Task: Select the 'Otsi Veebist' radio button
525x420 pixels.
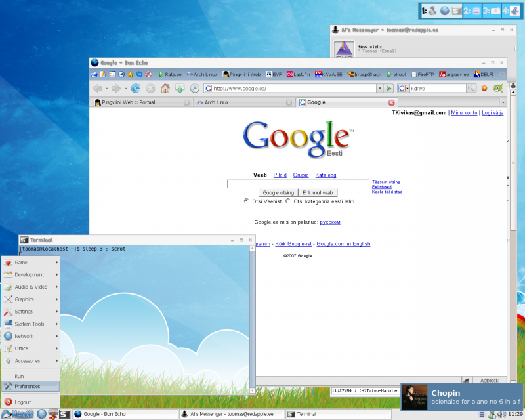Action: [x=247, y=201]
